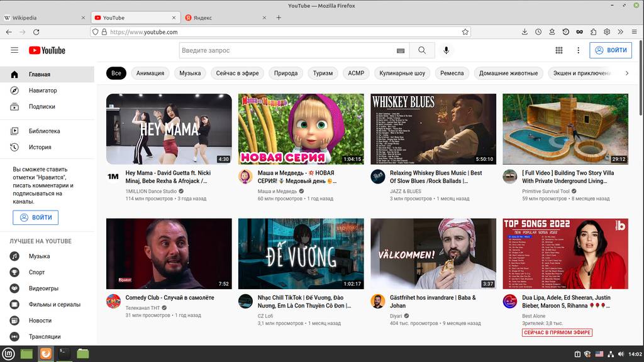Open История in the sidebar
Image resolution: width=644 pixels, height=362 pixels.
[x=40, y=147]
